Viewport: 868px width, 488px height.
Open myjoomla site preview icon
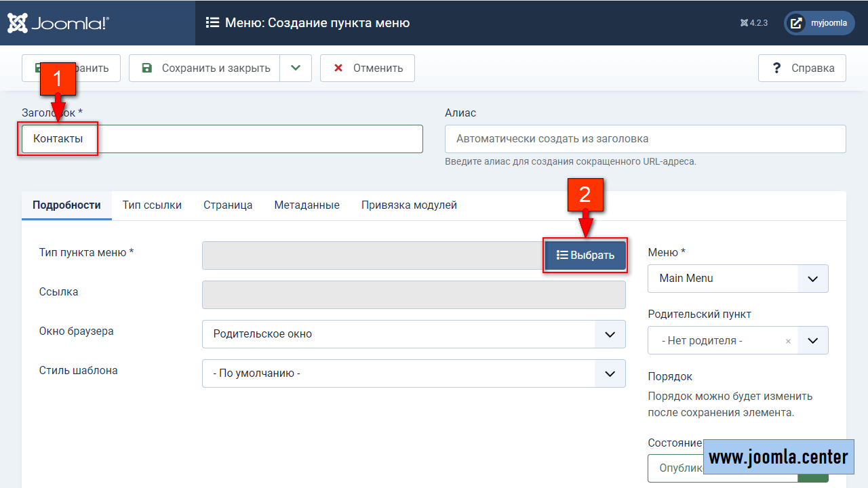coord(797,23)
